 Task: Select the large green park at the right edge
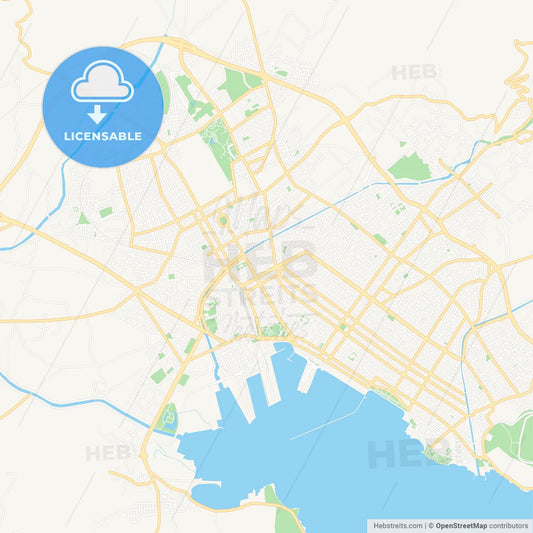click(512, 437)
